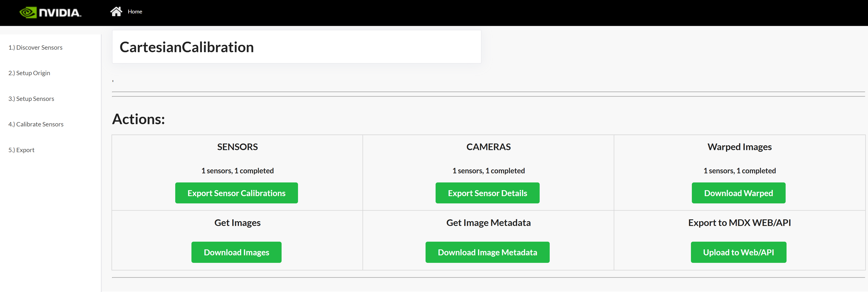This screenshot has width=868, height=292.
Task: Click the Get Image Metadata heading
Action: [488, 223]
